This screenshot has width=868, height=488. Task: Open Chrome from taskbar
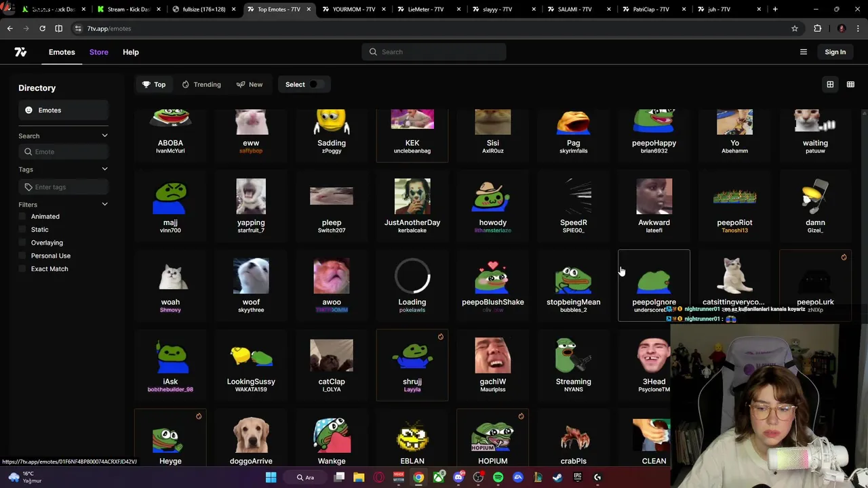(x=418, y=477)
